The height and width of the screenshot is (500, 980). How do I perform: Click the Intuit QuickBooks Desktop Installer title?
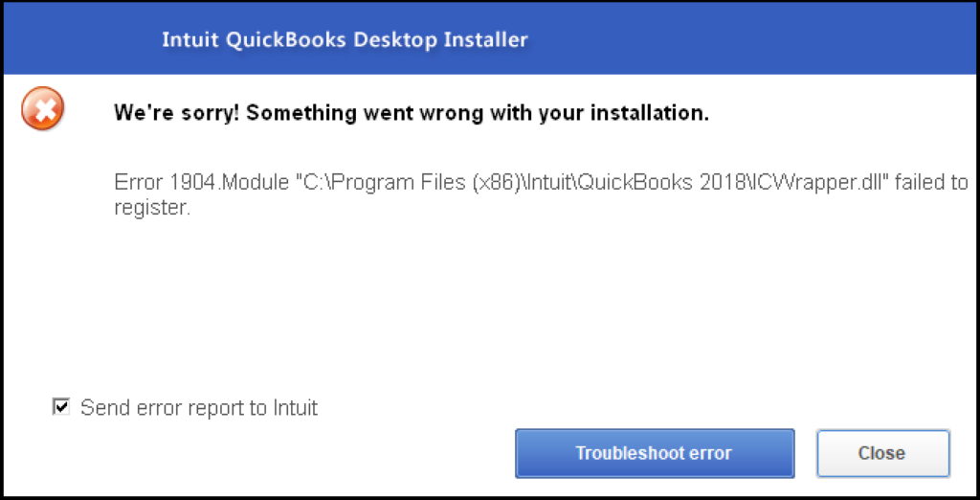(345, 40)
